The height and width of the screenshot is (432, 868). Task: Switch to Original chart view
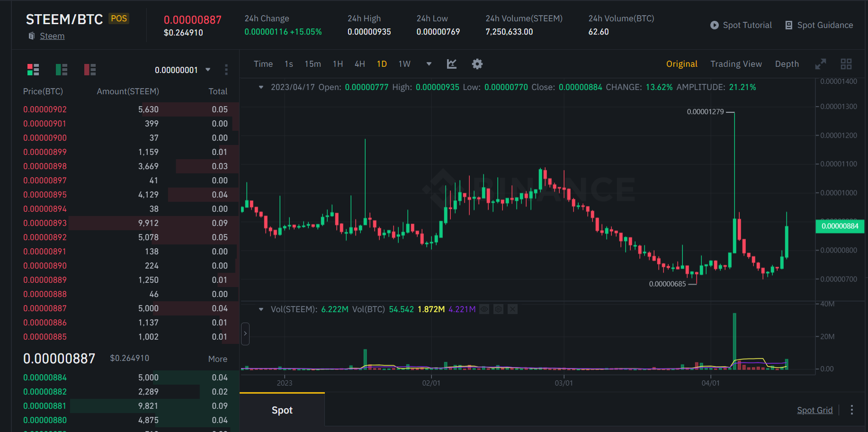click(x=682, y=64)
